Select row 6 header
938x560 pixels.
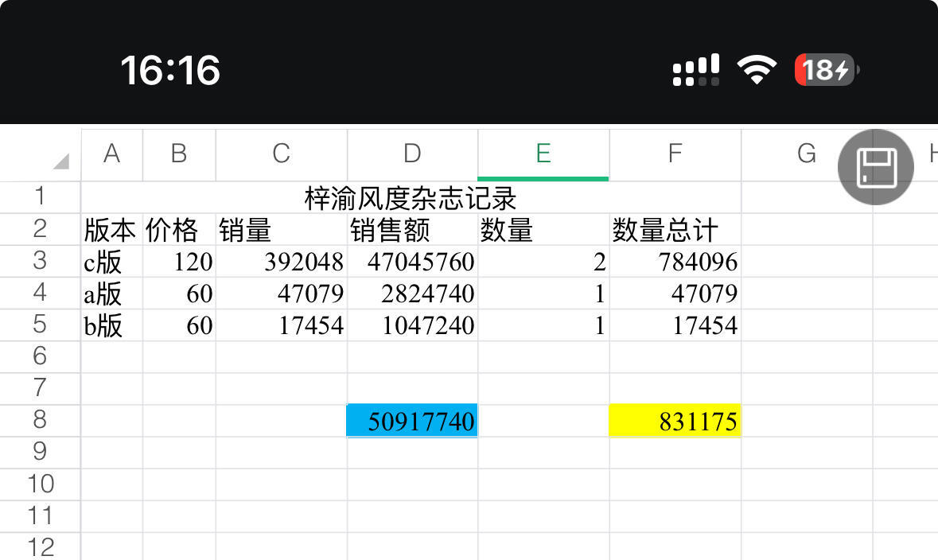click(x=40, y=356)
